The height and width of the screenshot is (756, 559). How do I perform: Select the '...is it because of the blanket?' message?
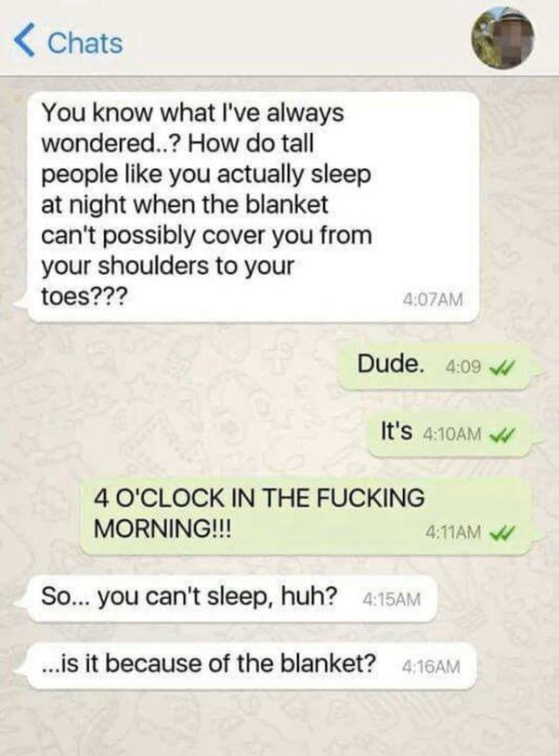point(251,665)
